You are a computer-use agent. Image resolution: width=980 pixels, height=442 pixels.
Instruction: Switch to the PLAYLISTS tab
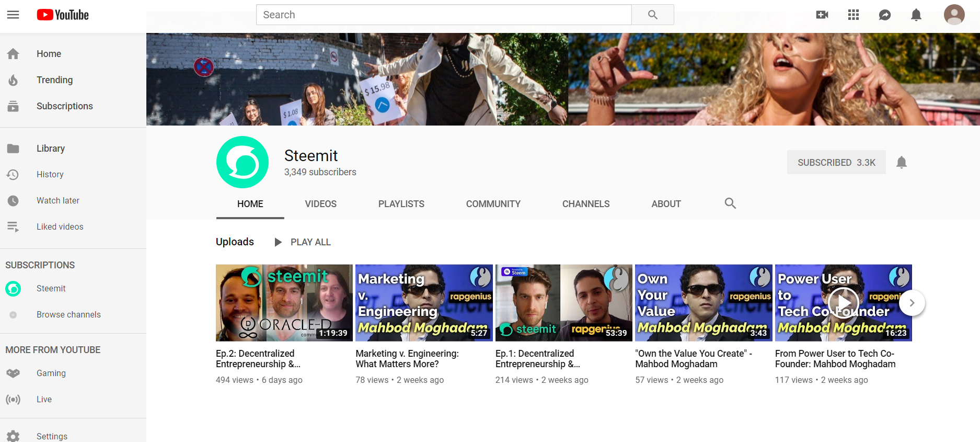click(x=401, y=204)
